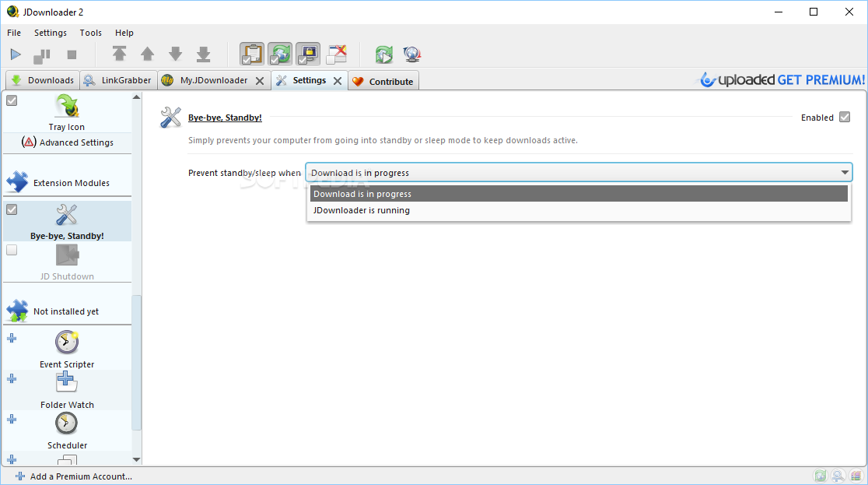868x485 pixels.
Task: Toggle silent mode icon with red X
Action: [x=336, y=54]
